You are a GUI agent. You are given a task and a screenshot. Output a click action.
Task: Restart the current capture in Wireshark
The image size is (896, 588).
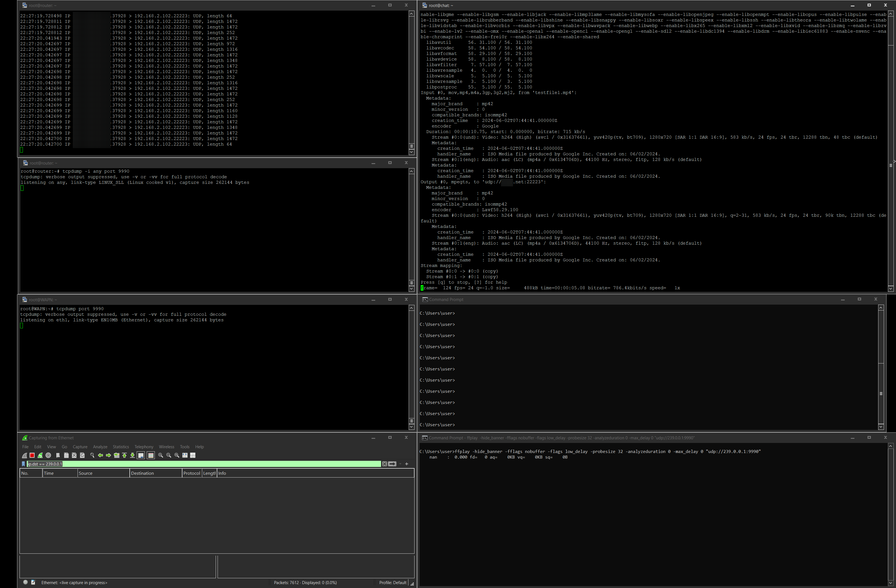click(40, 455)
